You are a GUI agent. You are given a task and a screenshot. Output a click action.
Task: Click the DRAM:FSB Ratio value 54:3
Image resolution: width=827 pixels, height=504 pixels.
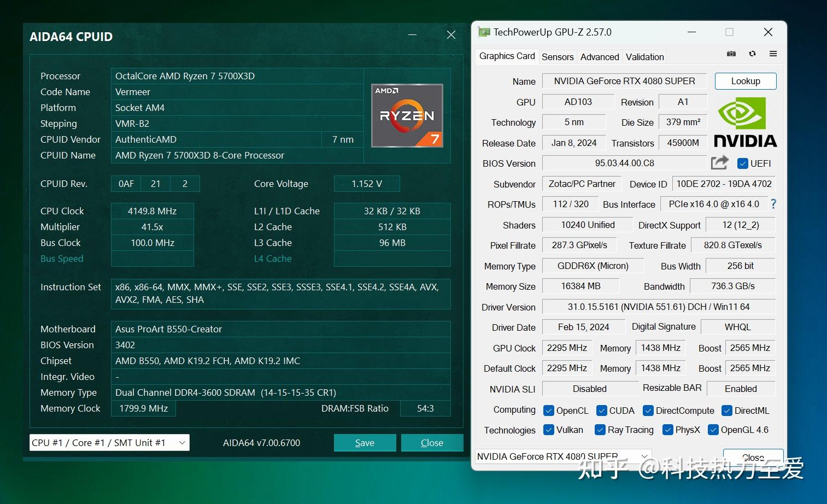[x=425, y=408]
